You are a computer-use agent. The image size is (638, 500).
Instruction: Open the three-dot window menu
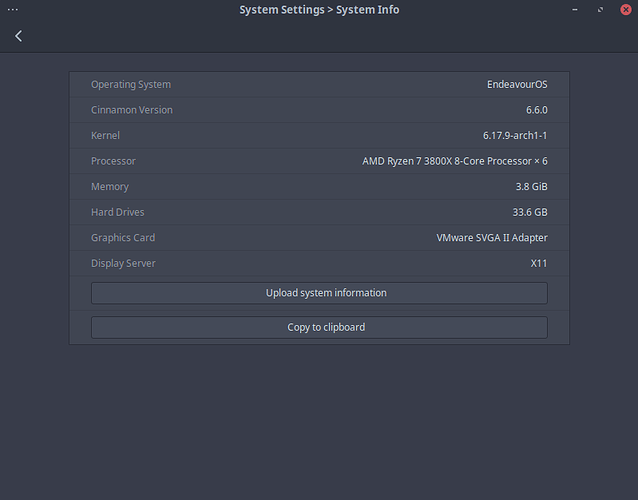[x=13, y=9]
